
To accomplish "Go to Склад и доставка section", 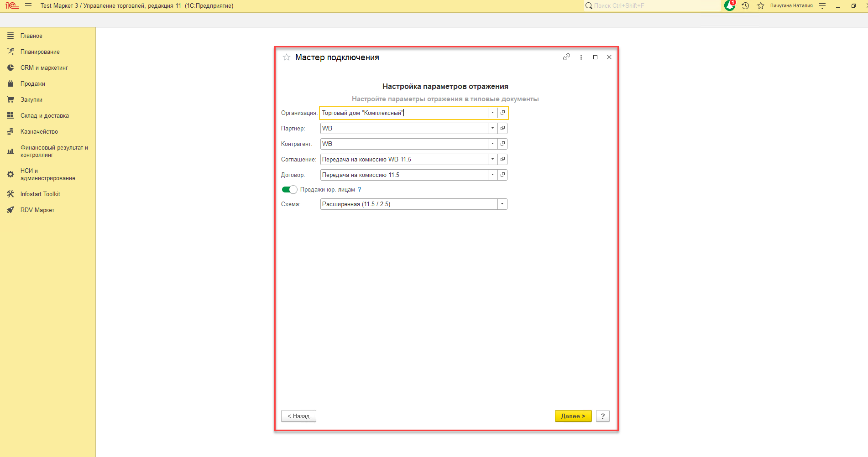I will click(x=44, y=116).
